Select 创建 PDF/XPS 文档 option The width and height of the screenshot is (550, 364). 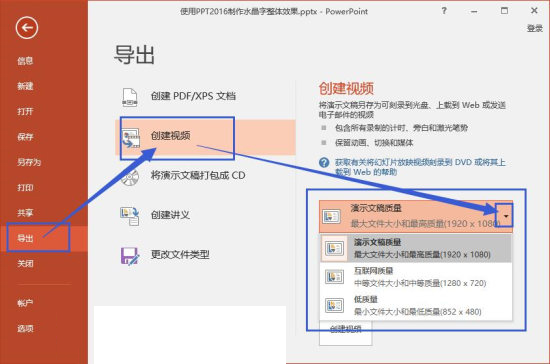pos(205,96)
